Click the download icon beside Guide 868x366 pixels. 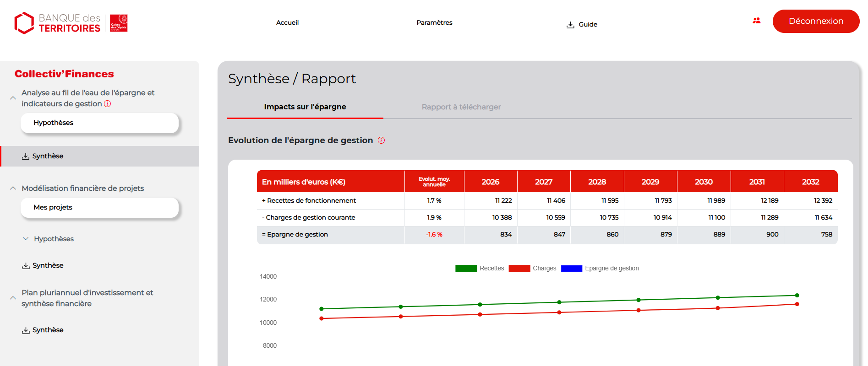[570, 25]
